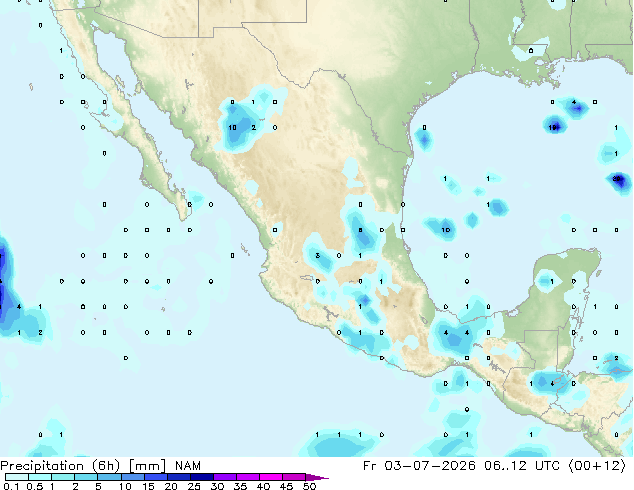
Task: Click the '3' value in central Mexico
Action: (x=317, y=256)
